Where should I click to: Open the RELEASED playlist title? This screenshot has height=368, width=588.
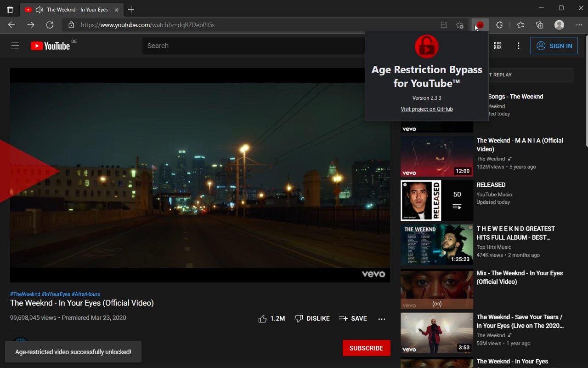coord(491,185)
